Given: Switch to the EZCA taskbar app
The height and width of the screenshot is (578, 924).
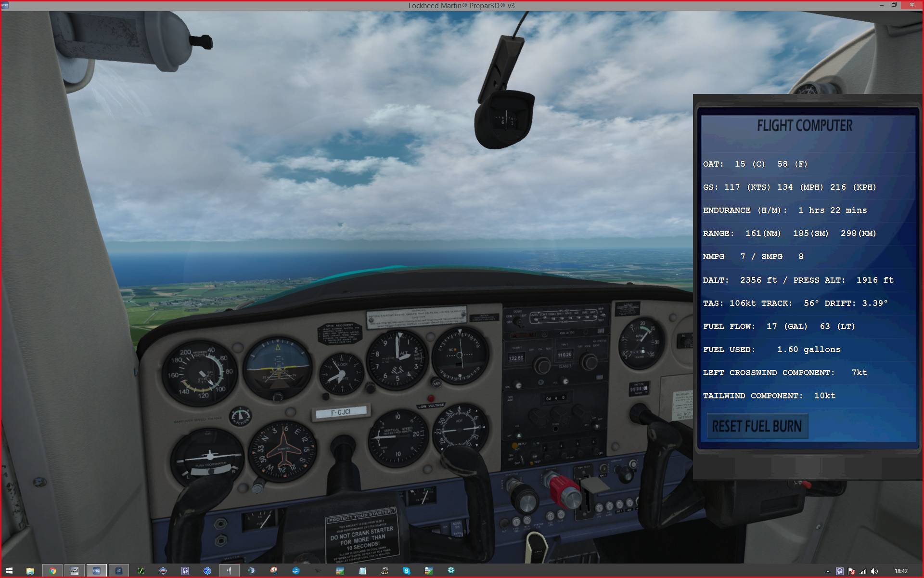Looking at the screenshot, I should 75,571.
